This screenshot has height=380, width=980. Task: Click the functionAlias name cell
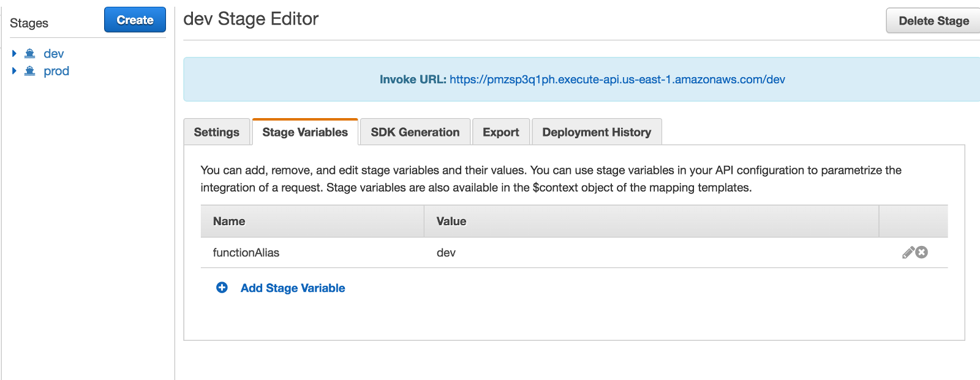tap(246, 253)
